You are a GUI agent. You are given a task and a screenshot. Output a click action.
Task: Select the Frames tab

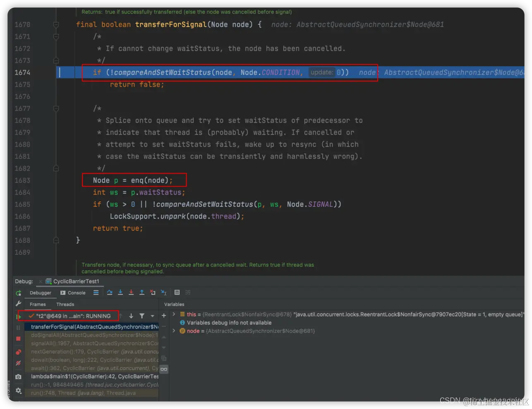coord(38,304)
